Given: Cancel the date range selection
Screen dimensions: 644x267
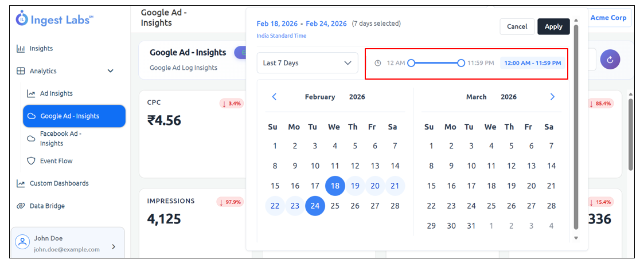Looking at the screenshot, I should (x=517, y=26).
